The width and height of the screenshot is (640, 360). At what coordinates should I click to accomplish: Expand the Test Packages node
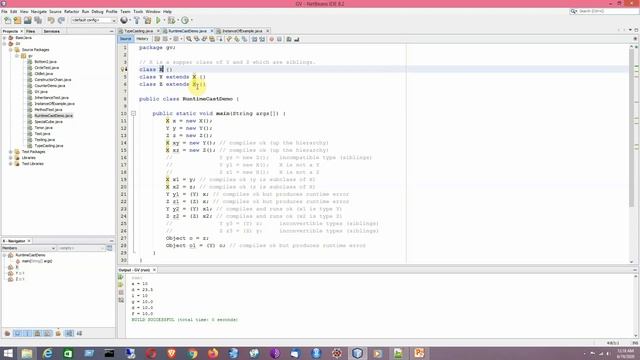[11, 152]
